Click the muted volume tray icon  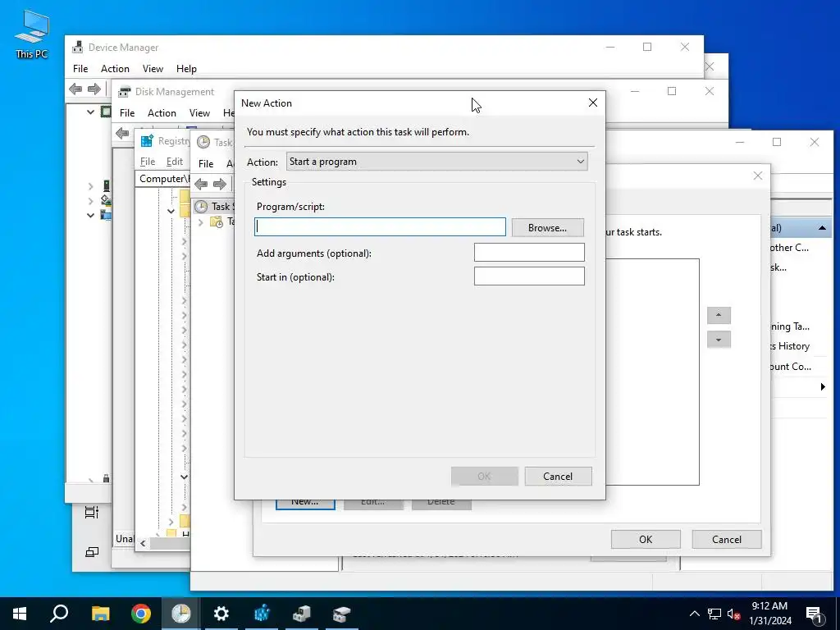[733, 614]
